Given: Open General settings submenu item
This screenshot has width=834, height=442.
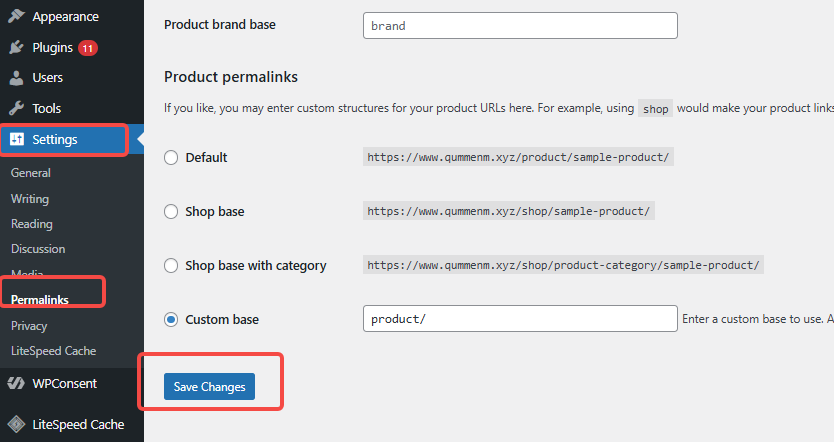Looking at the screenshot, I should [31, 173].
